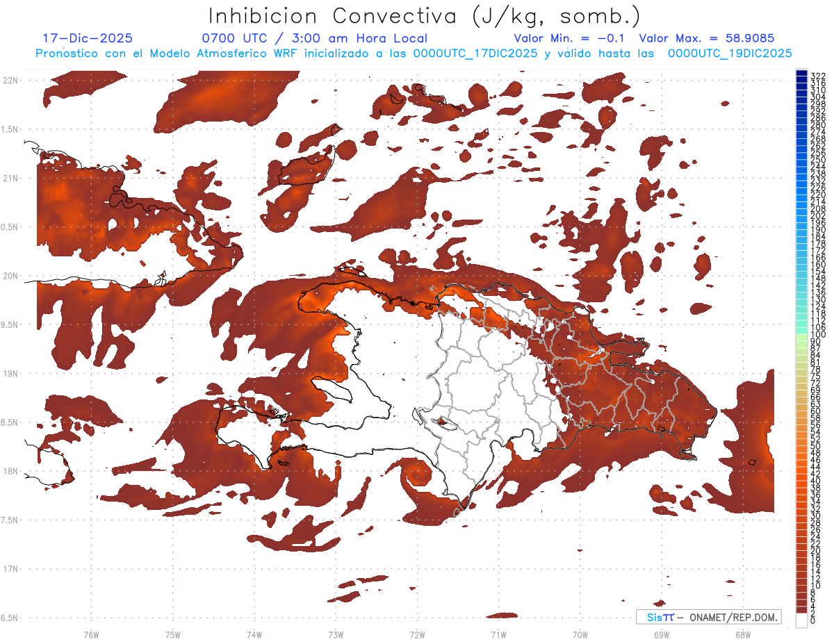The image size is (834, 644).
Task: Click the '68W' longitude label
Action: pyautogui.click(x=743, y=634)
